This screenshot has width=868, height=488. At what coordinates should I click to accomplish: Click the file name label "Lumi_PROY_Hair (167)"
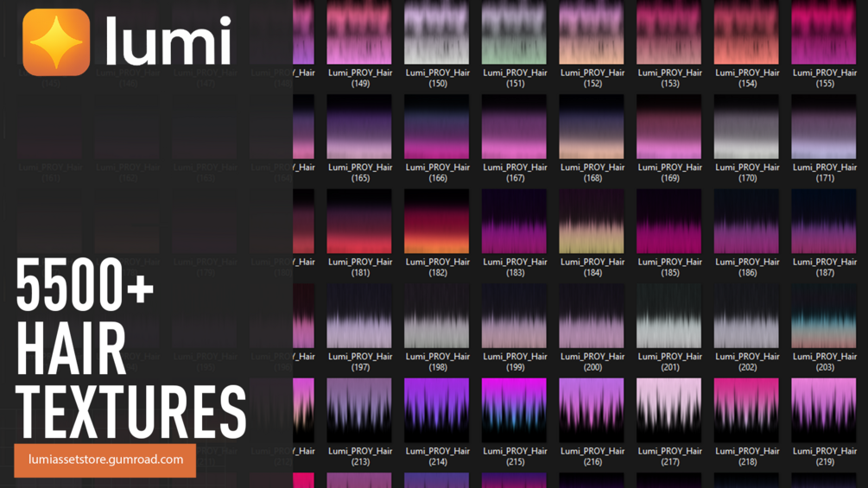[515, 173]
